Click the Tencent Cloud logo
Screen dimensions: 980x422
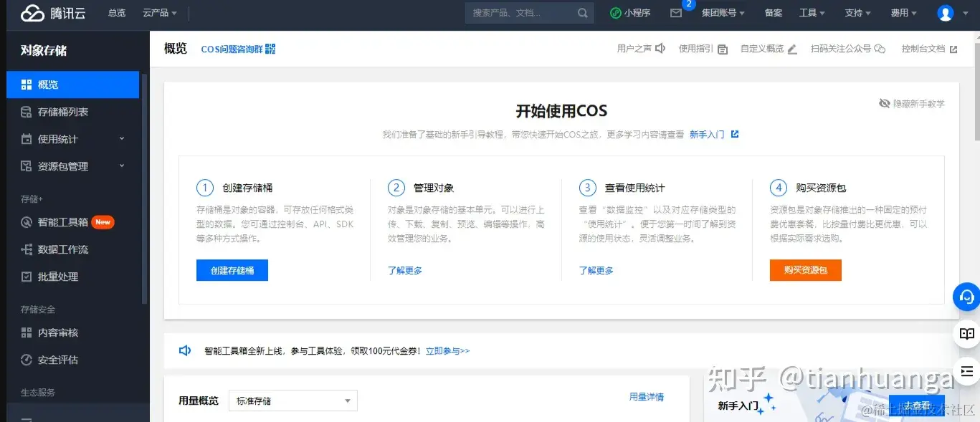54,13
